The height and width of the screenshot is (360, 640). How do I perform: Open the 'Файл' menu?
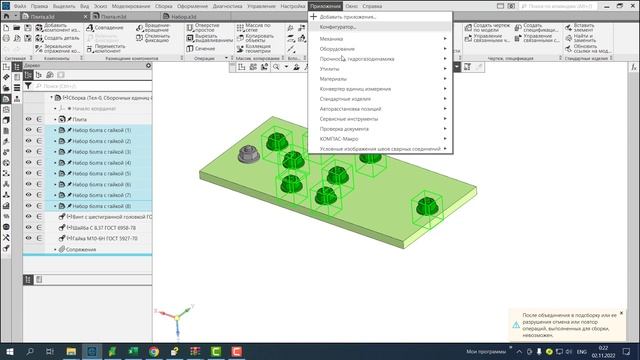pyautogui.click(x=20, y=6)
